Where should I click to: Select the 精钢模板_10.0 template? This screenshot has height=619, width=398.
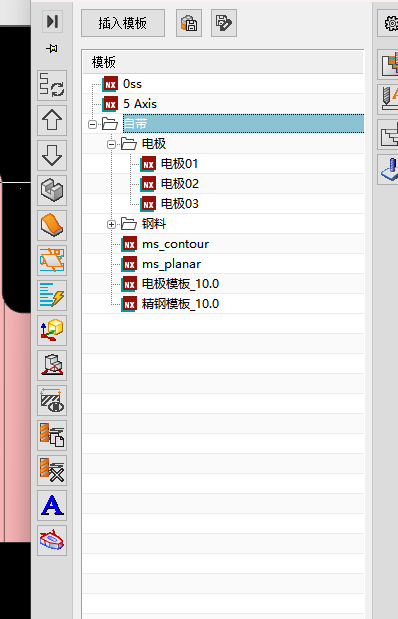coord(180,304)
